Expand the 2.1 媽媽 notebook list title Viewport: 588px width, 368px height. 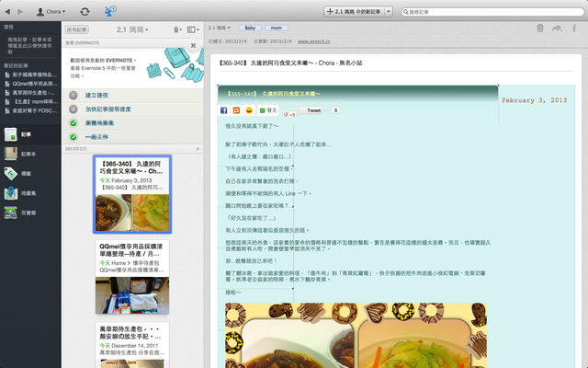pos(132,29)
